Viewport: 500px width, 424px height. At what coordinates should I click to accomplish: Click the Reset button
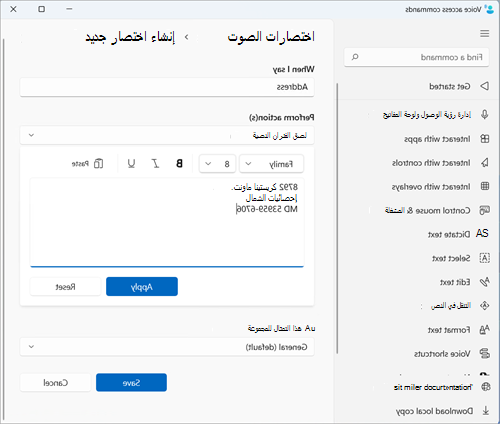pyautogui.click(x=65, y=286)
